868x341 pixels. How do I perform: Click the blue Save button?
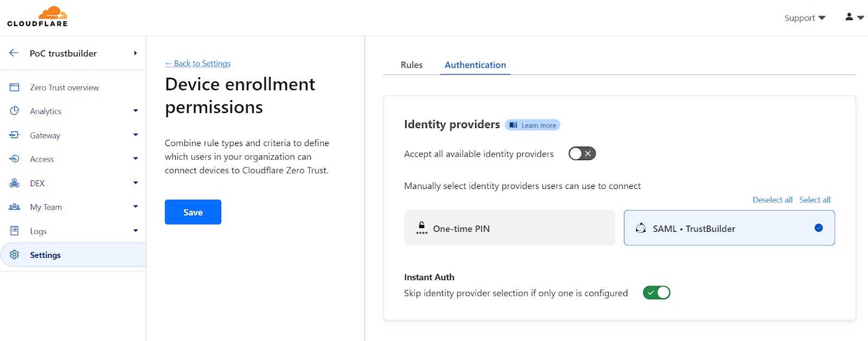193,212
